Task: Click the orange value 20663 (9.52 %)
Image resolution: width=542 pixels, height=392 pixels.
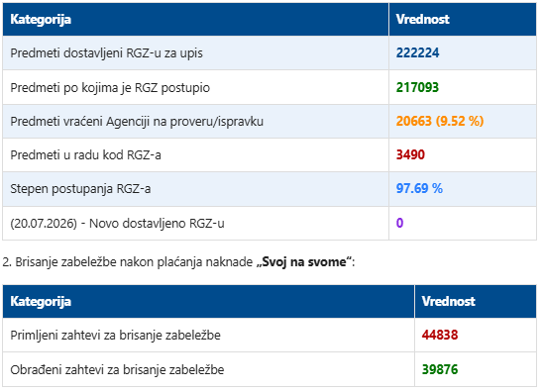Action: [x=440, y=121]
